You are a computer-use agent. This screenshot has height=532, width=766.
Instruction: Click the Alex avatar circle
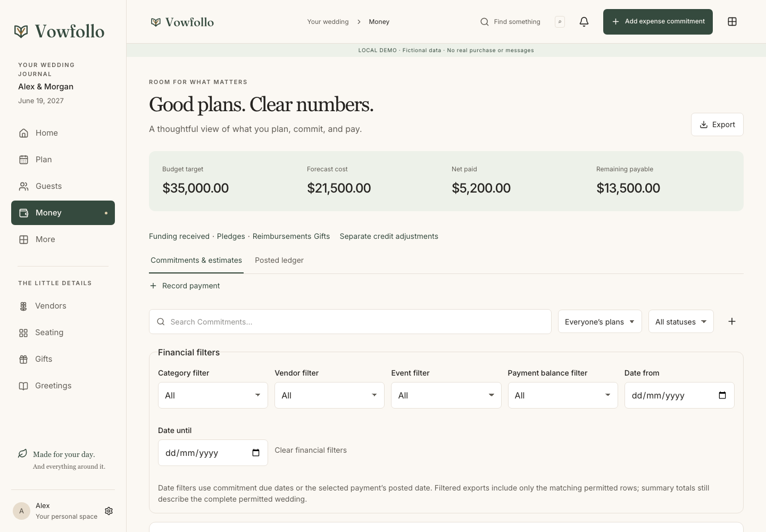(x=21, y=511)
